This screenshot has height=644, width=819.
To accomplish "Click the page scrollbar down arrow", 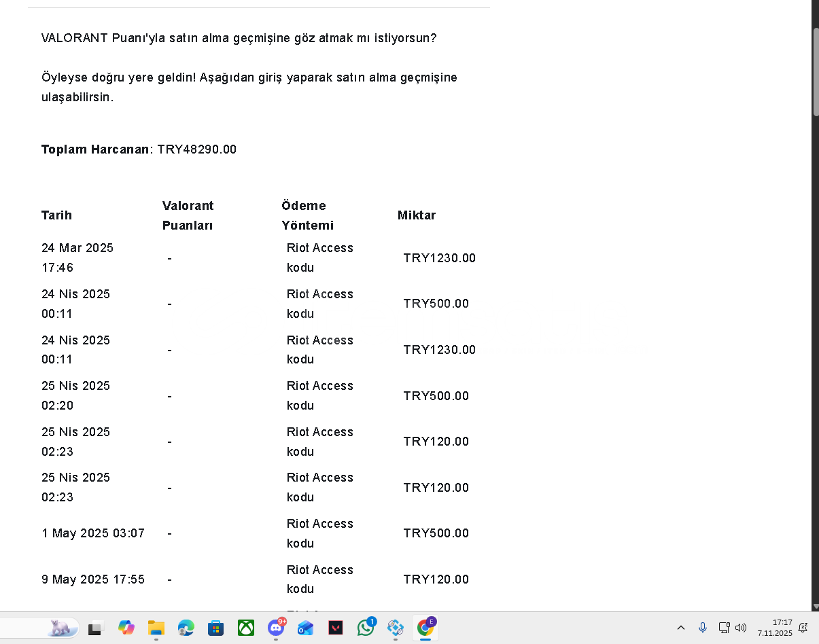I will (x=816, y=606).
